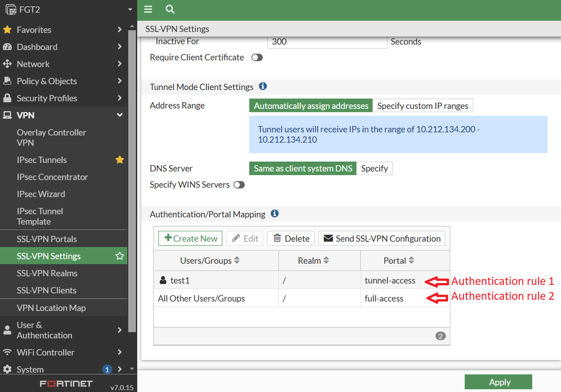Open SSL-VPN Portals page

47,239
